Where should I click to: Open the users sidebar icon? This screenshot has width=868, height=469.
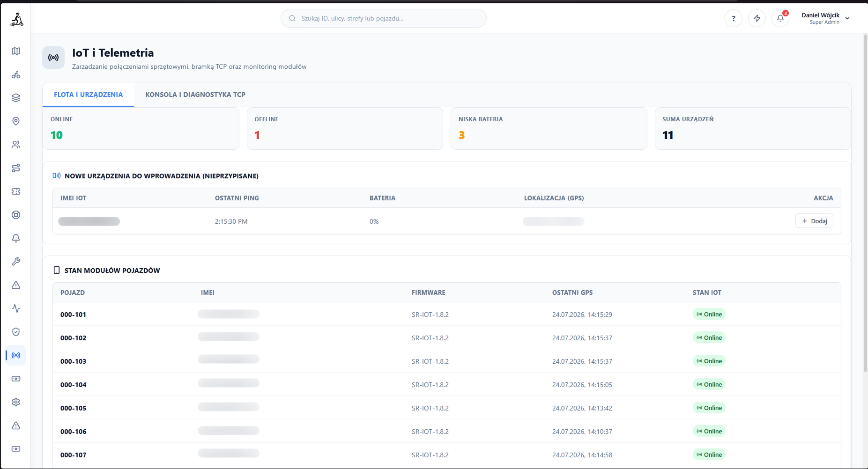16,145
